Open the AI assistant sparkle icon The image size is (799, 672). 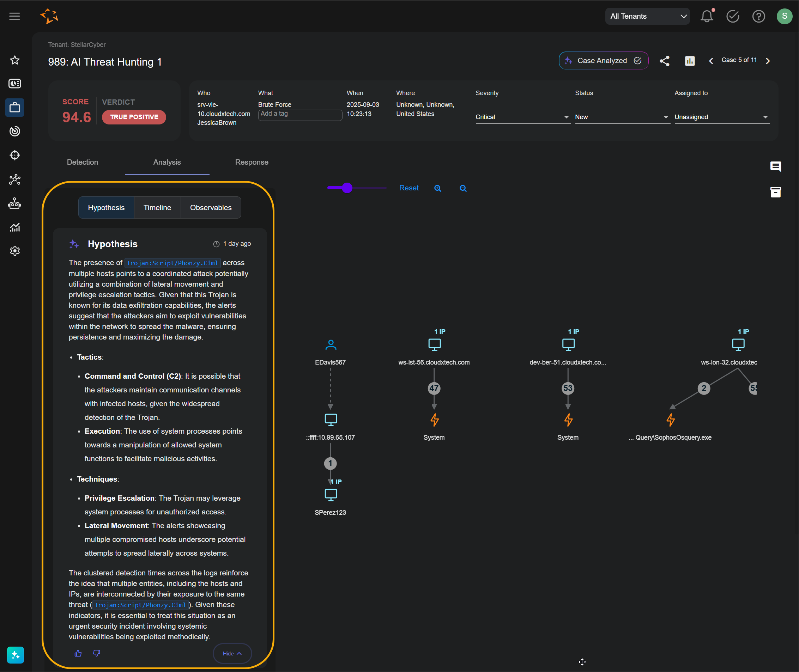point(15,655)
